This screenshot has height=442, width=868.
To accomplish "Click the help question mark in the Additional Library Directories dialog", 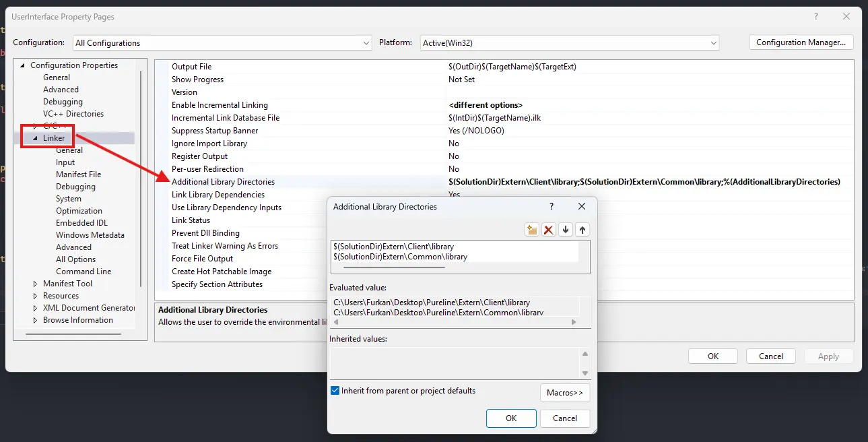I will tap(552, 207).
